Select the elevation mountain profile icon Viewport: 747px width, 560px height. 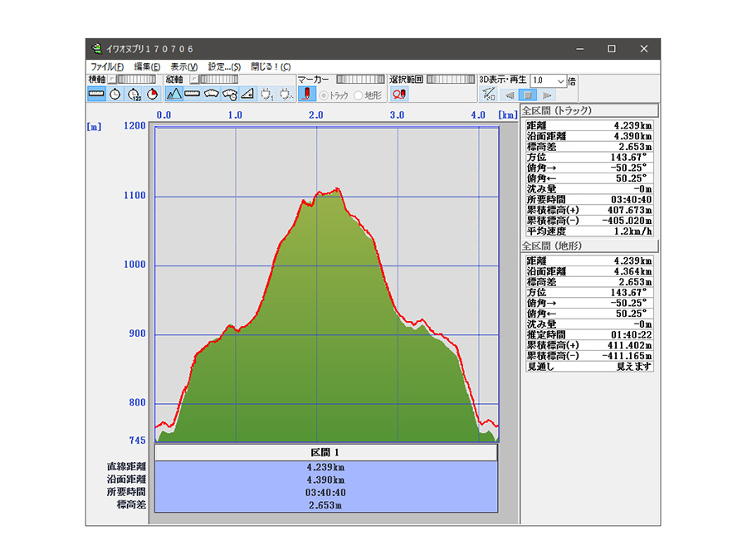[x=173, y=95]
